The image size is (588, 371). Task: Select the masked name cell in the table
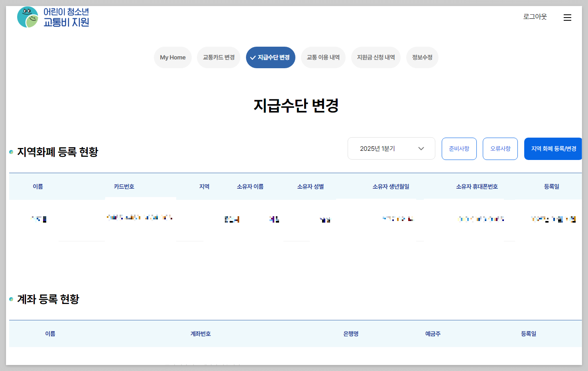coord(38,219)
